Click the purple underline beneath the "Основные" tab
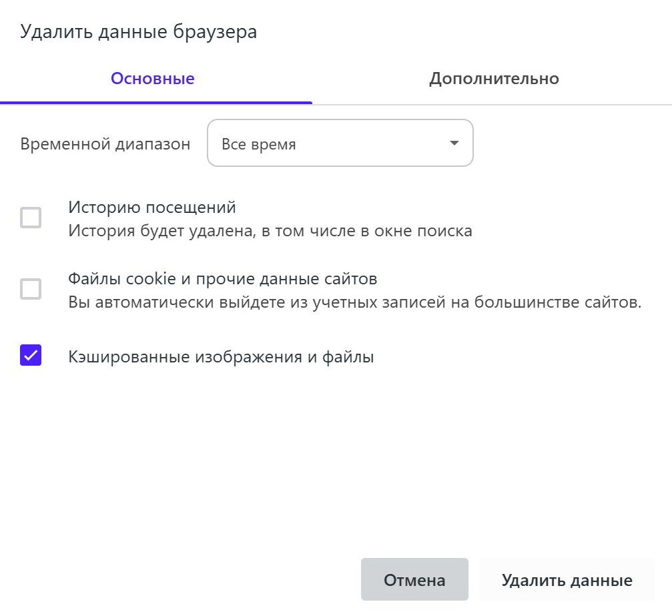Screen dimensions: 672x616 point(156,103)
